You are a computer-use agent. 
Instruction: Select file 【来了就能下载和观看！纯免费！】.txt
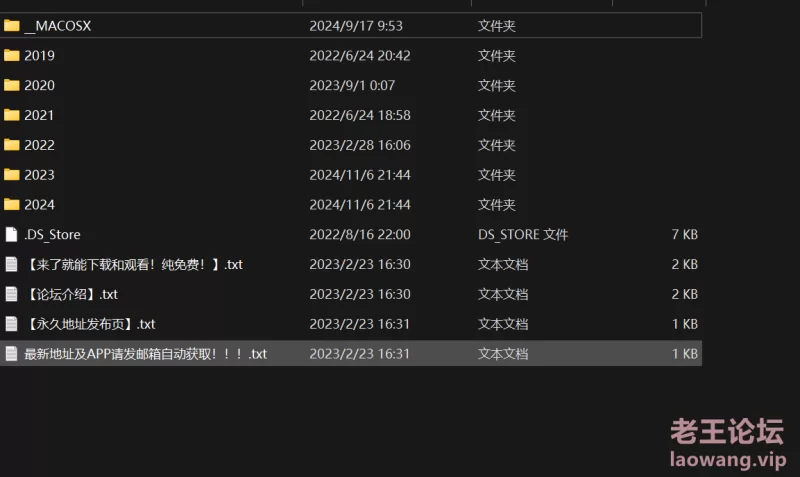point(133,264)
